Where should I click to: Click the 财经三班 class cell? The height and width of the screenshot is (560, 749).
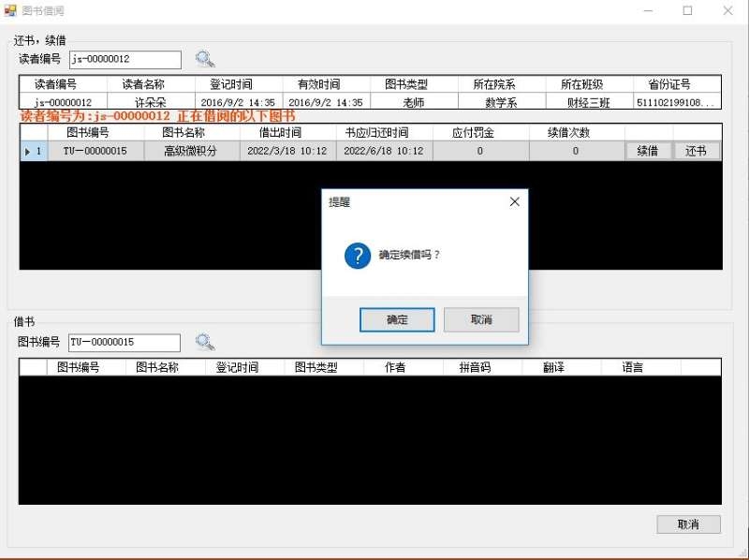(x=589, y=102)
